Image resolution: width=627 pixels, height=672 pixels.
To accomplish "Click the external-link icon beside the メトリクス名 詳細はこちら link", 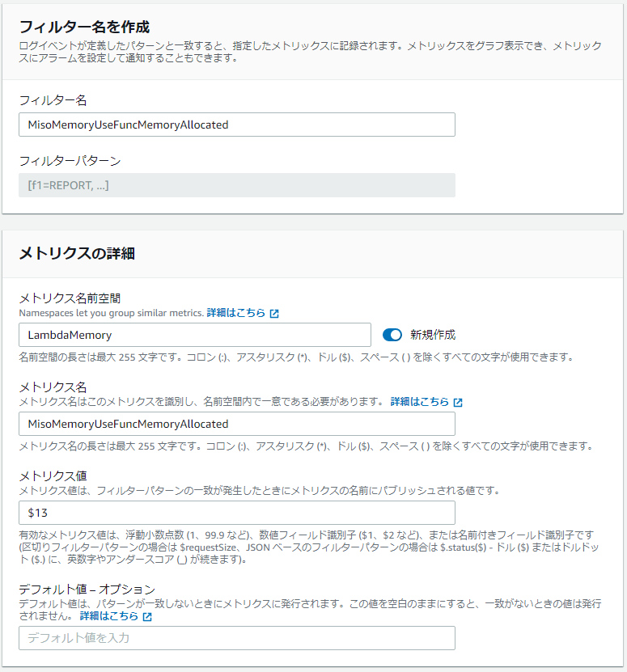I will (x=458, y=402).
